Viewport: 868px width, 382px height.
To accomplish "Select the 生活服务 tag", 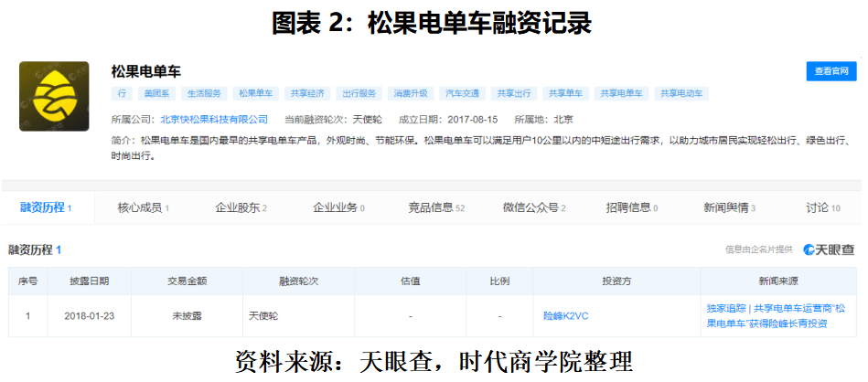I will click(x=204, y=93).
